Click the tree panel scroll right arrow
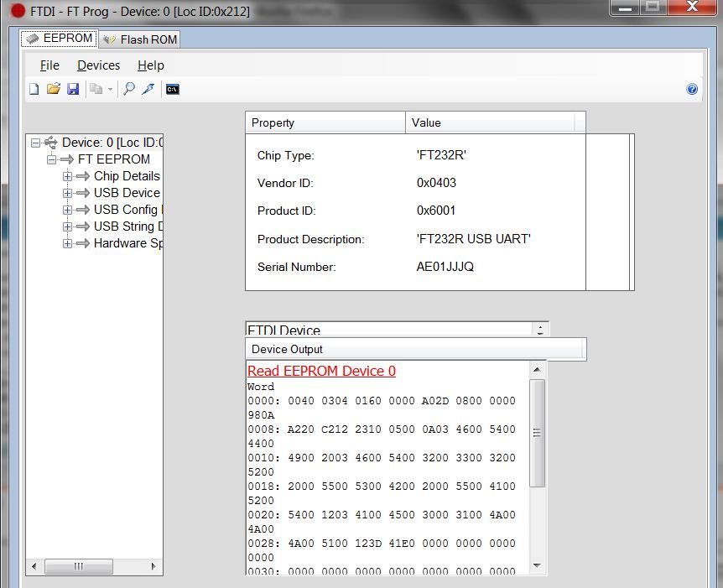The image size is (723, 588). 153,567
